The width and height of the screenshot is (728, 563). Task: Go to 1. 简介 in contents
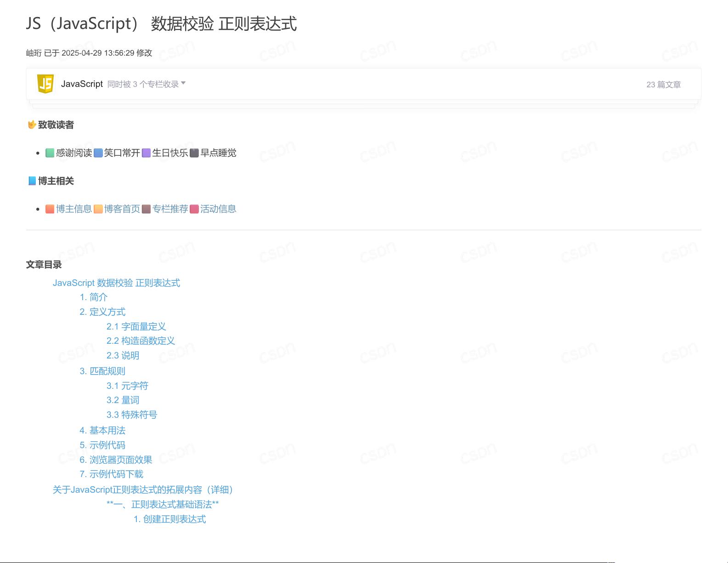click(94, 297)
